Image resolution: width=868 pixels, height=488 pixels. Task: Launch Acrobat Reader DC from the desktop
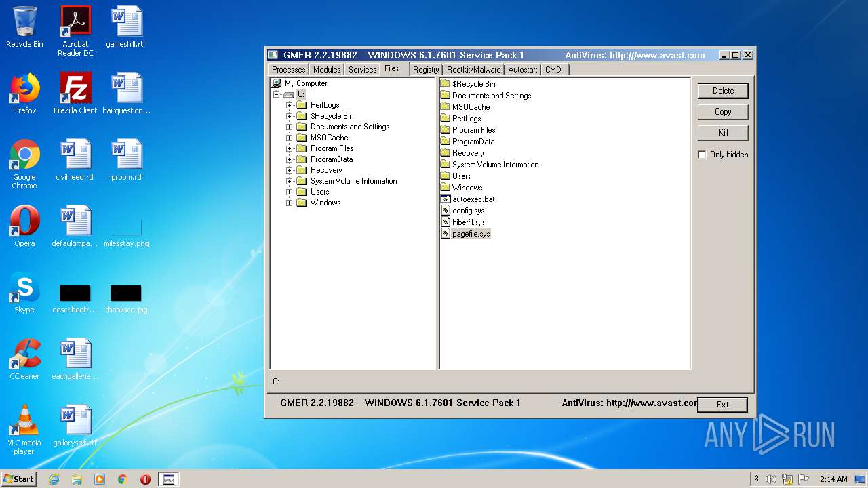(x=75, y=31)
